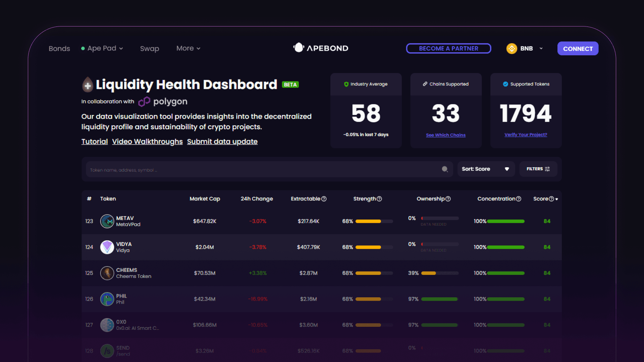
Task: Click the Polygon logo
Action: [163, 102]
